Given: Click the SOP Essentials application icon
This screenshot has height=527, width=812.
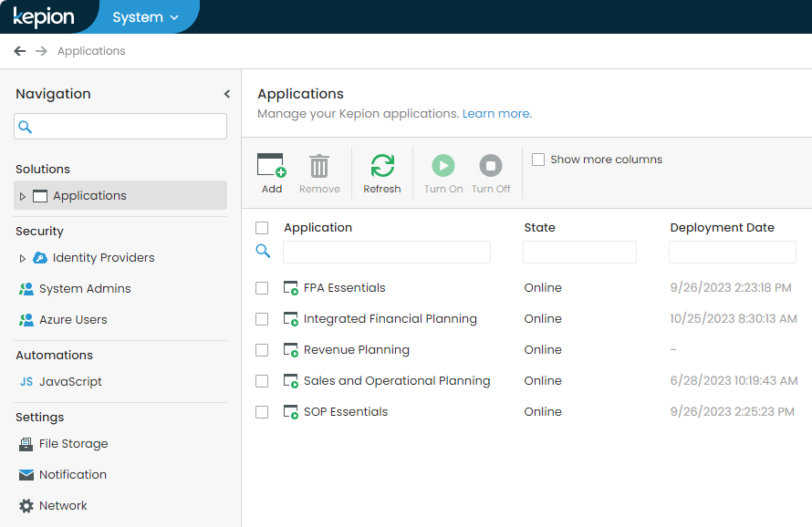Looking at the screenshot, I should 291,412.
